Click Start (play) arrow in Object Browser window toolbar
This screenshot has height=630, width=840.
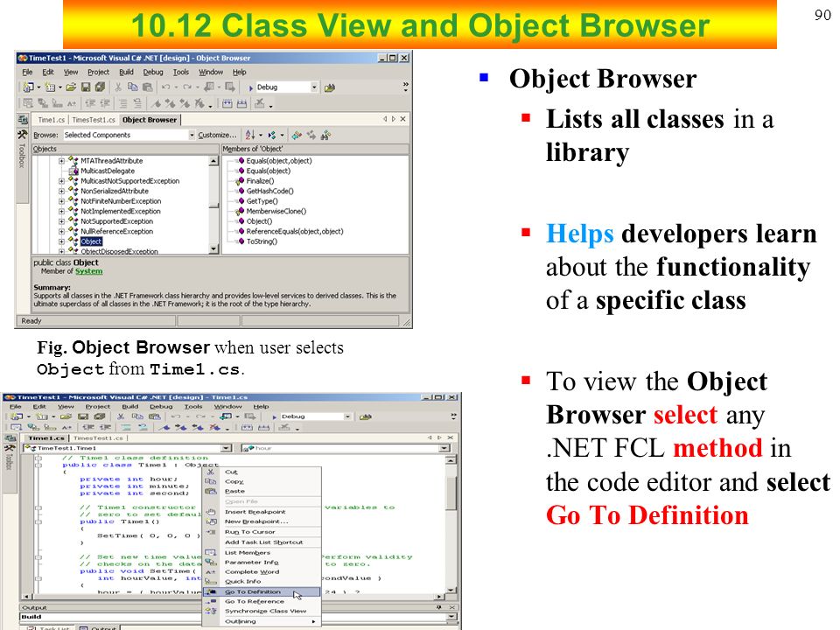pos(251,87)
